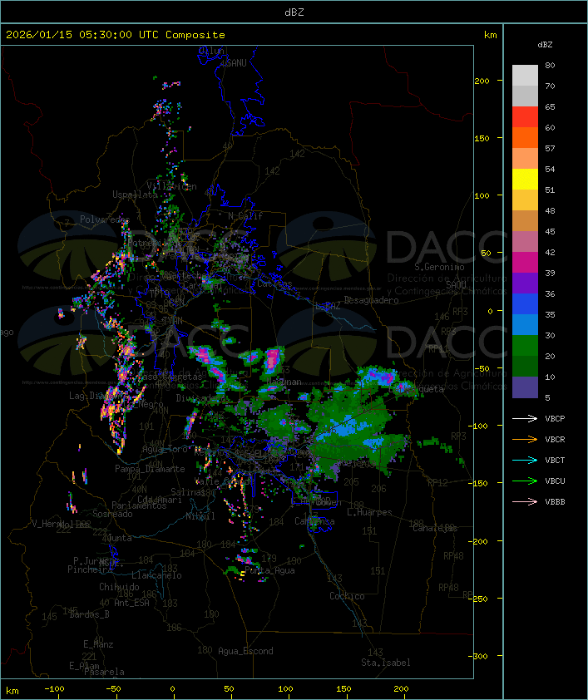Click the cyan VBCT arrow icon

(x=525, y=461)
